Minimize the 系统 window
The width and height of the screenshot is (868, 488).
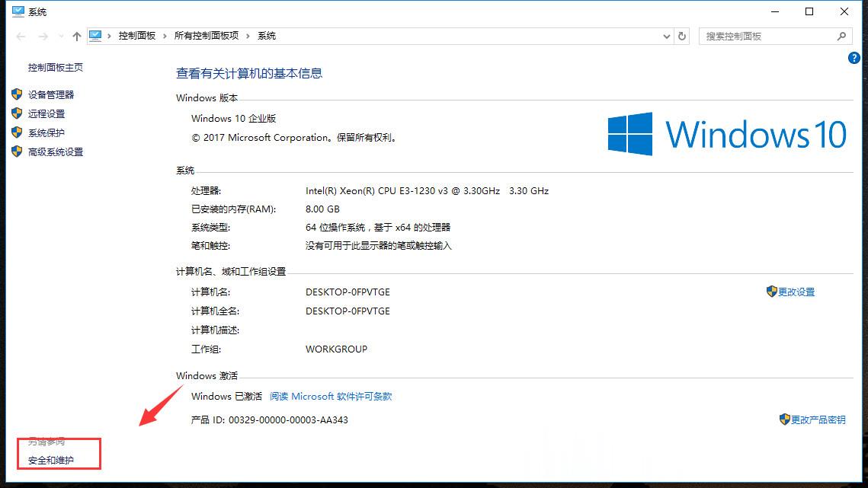(775, 11)
